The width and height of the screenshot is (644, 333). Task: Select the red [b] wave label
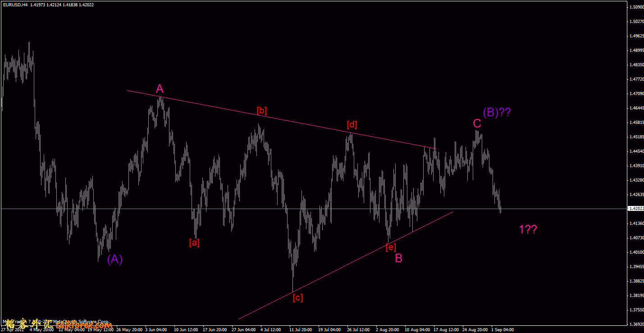point(262,110)
